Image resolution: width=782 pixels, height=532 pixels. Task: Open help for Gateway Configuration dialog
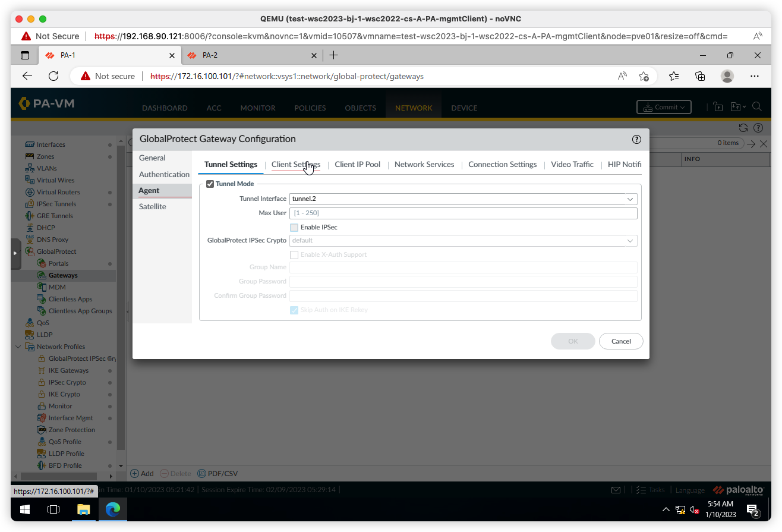(636, 139)
